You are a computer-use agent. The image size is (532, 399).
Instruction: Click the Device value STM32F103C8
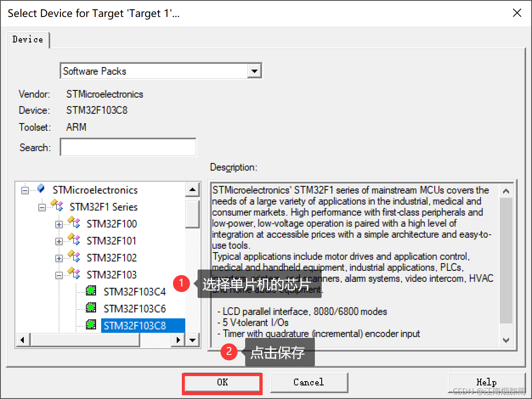pyautogui.click(x=97, y=110)
